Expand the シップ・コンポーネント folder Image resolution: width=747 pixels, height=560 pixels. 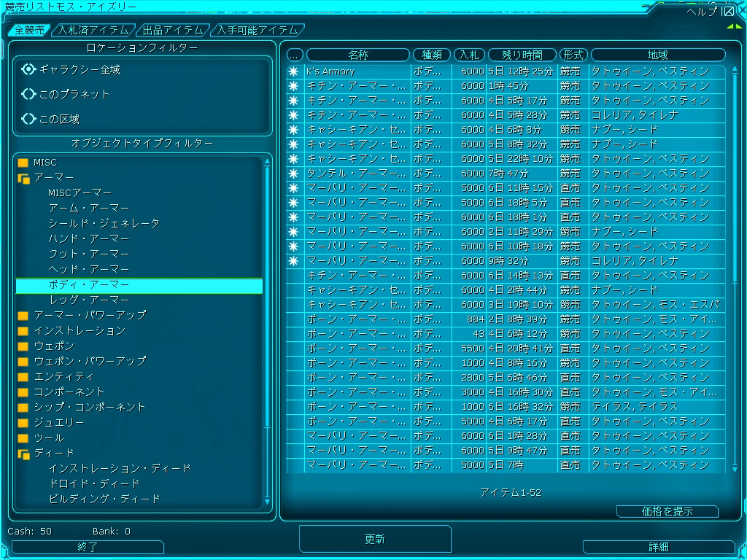(x=23, y=408)
